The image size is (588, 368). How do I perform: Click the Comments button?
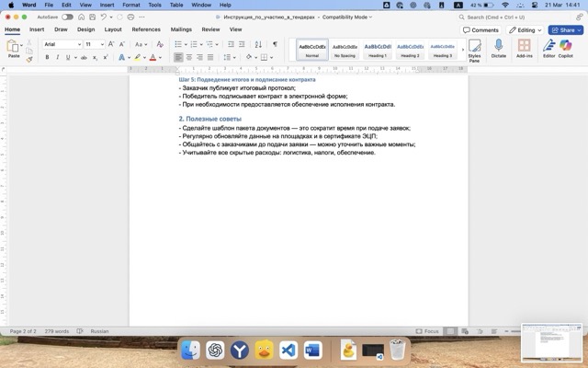pos(481,29)
